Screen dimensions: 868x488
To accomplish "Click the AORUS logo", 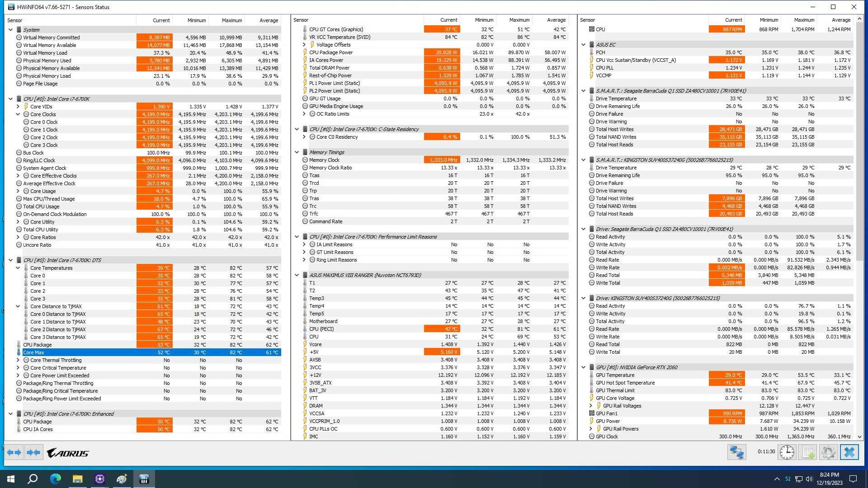I will point(68,453).
